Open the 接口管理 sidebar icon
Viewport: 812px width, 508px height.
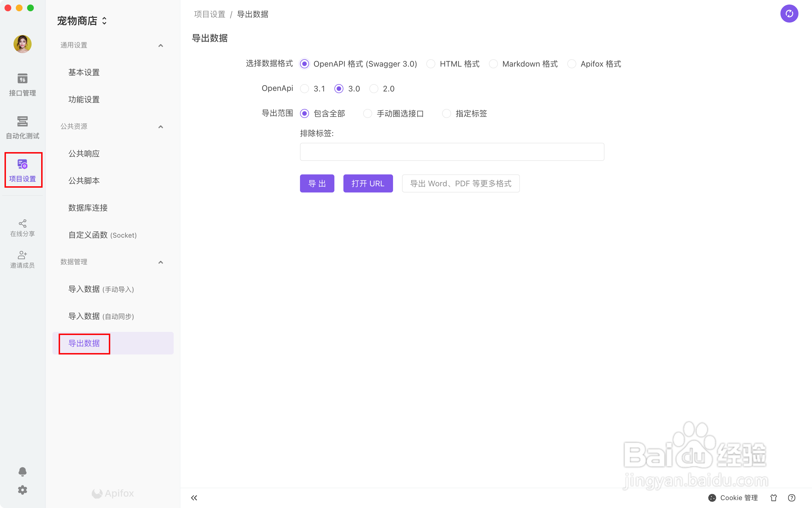(23, 85)
